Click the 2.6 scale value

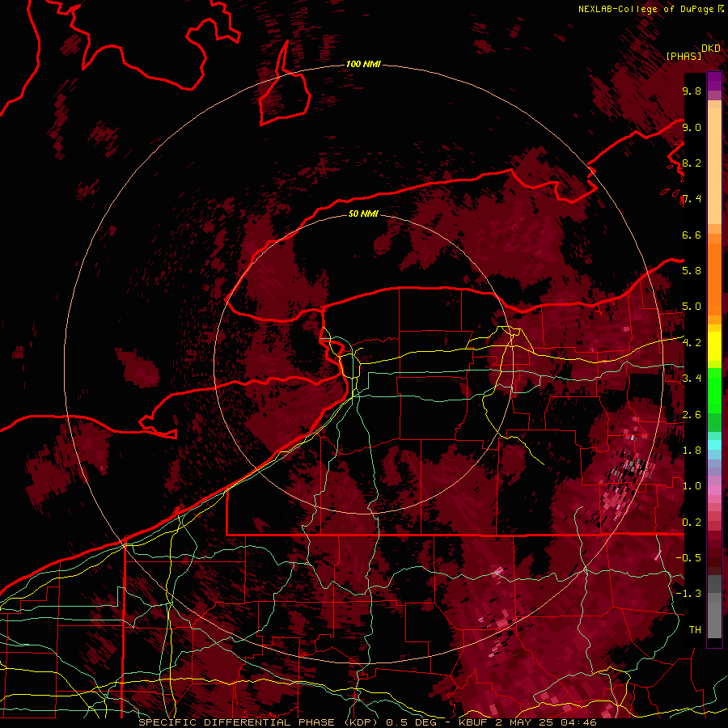pyautogui.click(x=692, y=415)
